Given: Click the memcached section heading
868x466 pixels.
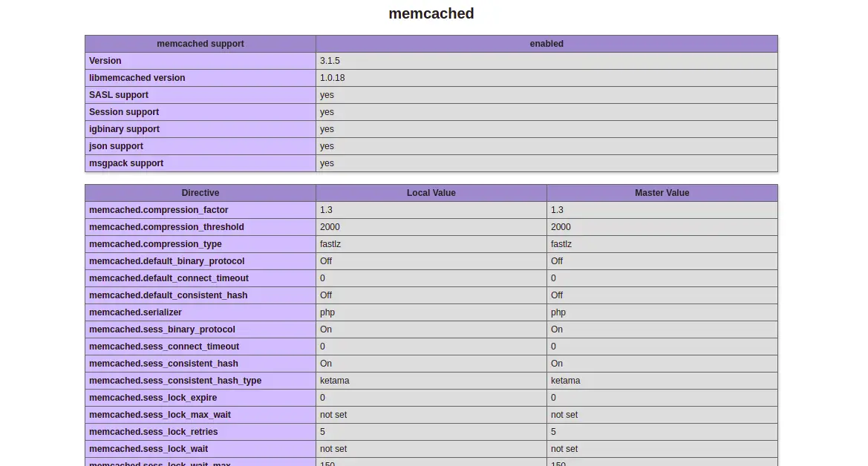Looking at the screenshot, I should tap(431, 13).
